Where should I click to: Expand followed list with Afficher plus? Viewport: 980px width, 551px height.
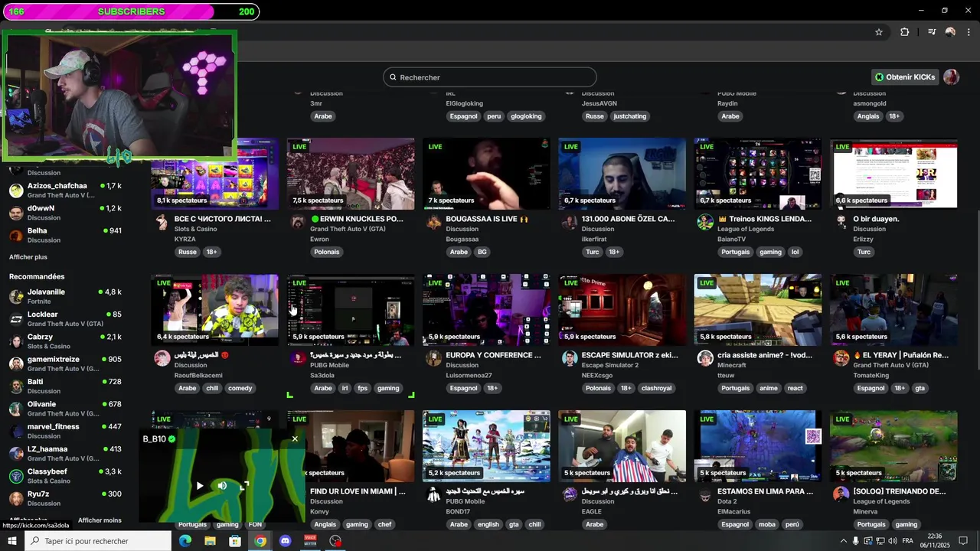28,257
